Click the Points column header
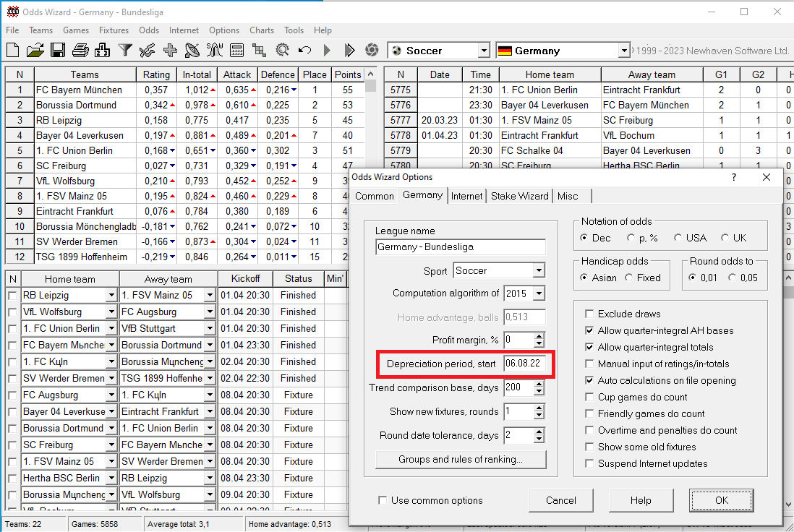This screenshot has width=794, height=532. coord(348,75)
